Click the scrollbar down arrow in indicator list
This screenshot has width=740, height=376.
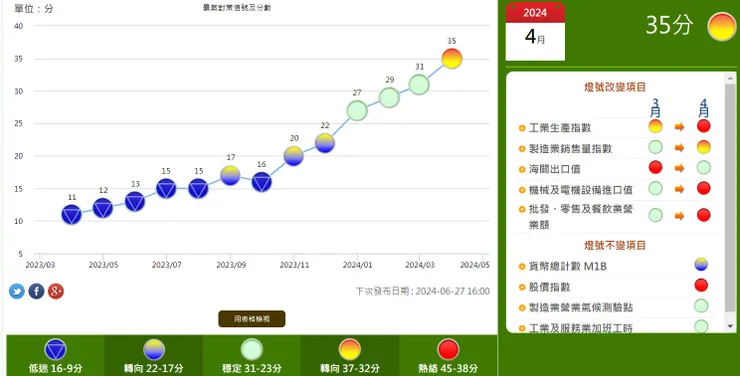tap(731, 326)
